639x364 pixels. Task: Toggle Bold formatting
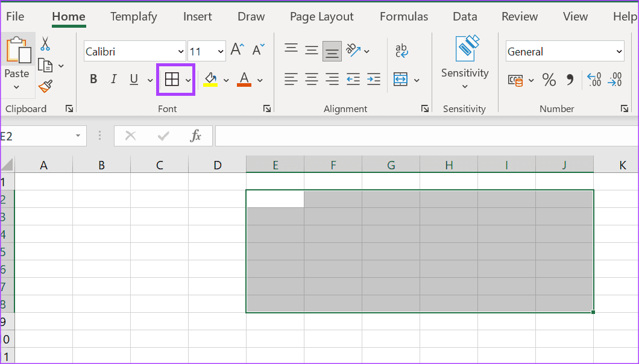93,79
